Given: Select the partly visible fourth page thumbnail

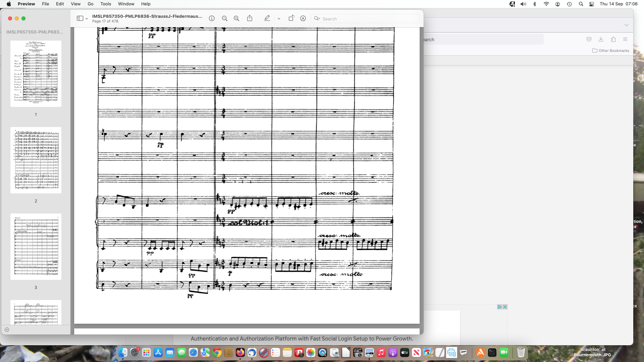Looking at the screenshot, I should (x=36, y=312).
